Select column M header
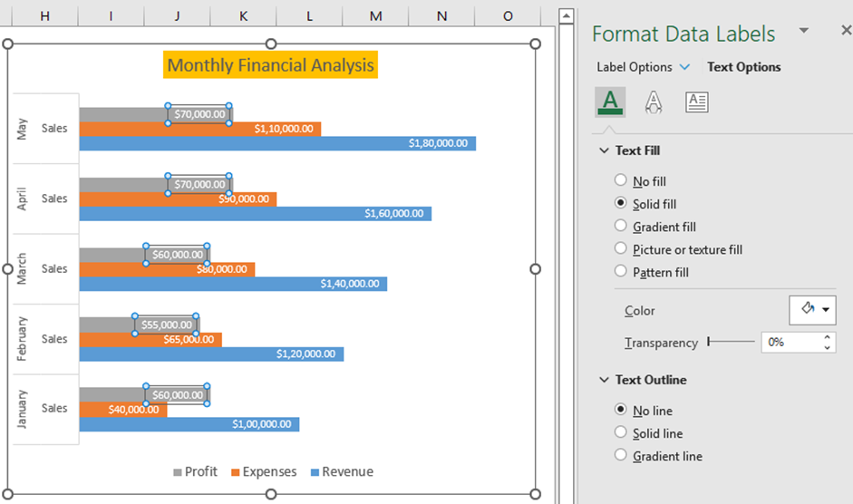The width and height of the screenshot is (853, 504). [375, 15]
